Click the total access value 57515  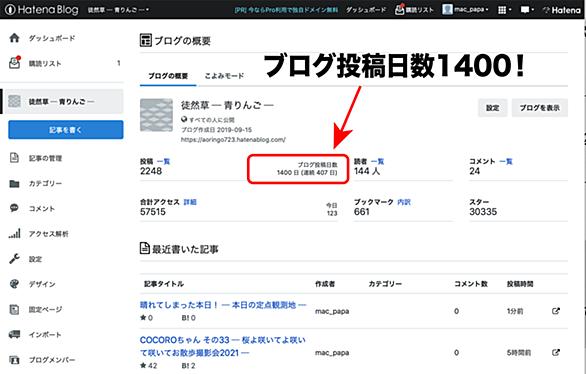(x=153, y=212)
